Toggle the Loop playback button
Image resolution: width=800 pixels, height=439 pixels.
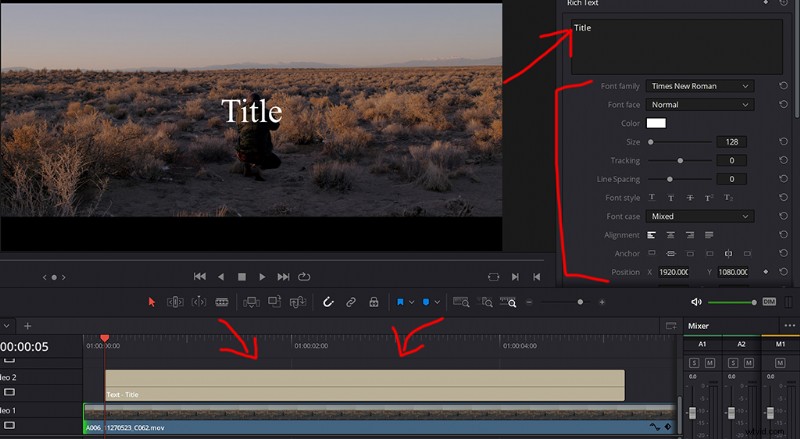click(304, 277)
